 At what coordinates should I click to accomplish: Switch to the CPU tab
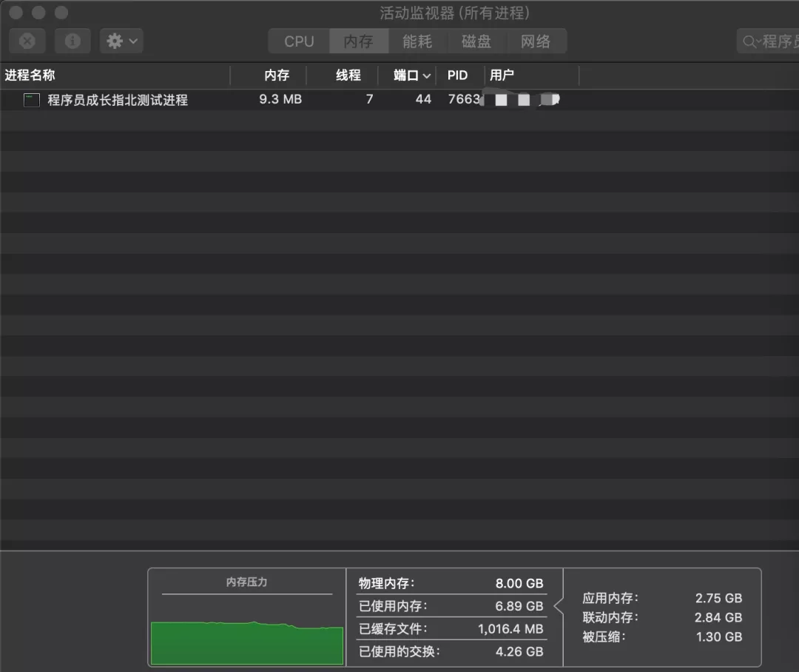click(x=299, y=41)
